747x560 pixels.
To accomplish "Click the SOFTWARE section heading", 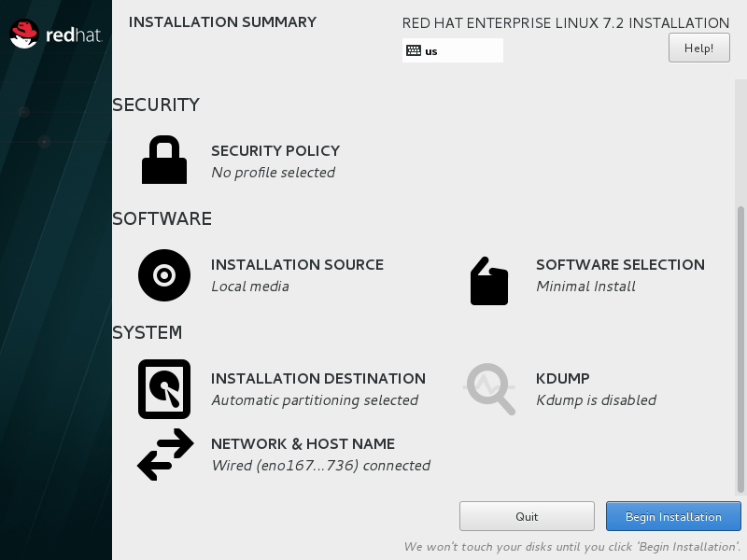I will [x=162, y=218].
